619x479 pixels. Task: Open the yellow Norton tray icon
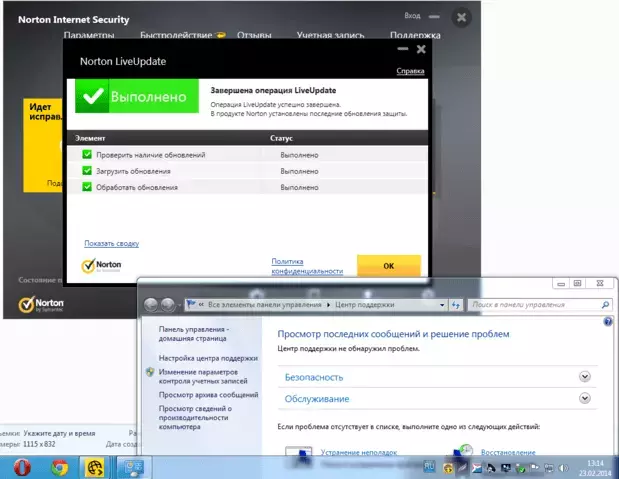[x=448, y=468]
